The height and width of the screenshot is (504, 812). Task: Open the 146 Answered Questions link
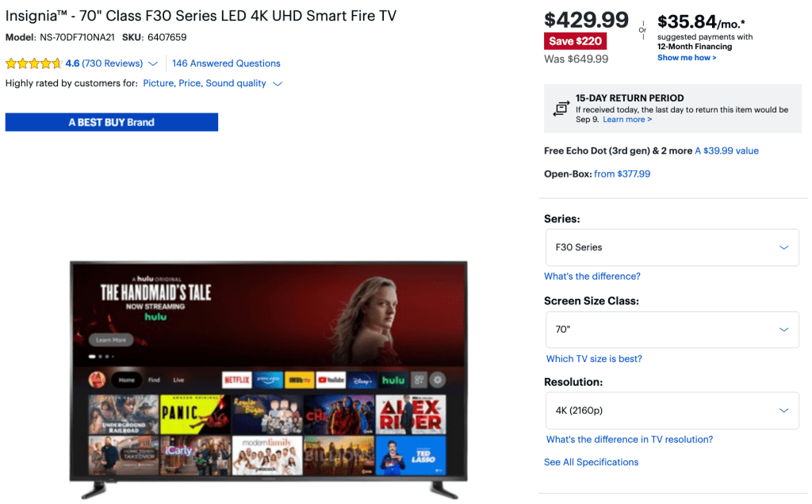(x=226, y=63)
